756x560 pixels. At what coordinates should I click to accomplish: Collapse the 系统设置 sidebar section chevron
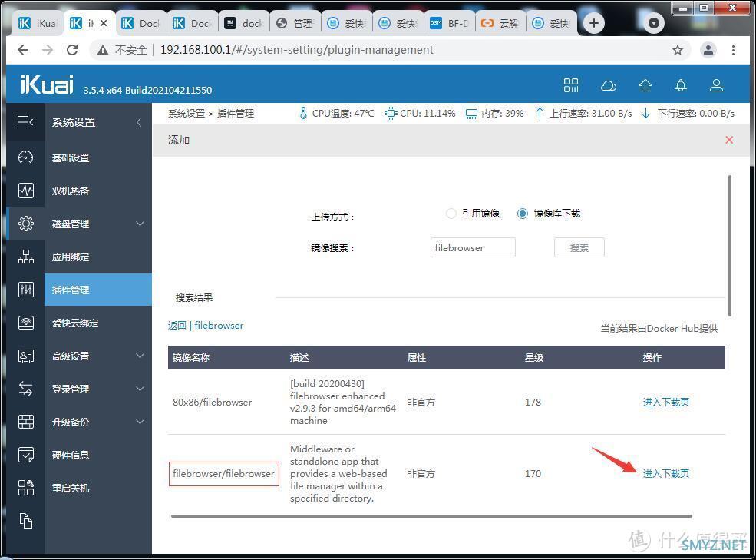click(139, 121)
